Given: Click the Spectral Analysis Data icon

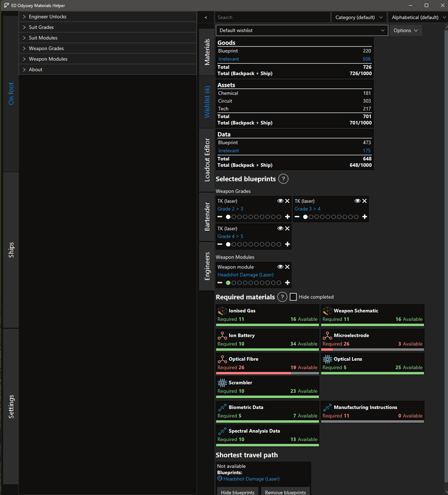Looking at the screenshot, I should [x=222, y=431].
